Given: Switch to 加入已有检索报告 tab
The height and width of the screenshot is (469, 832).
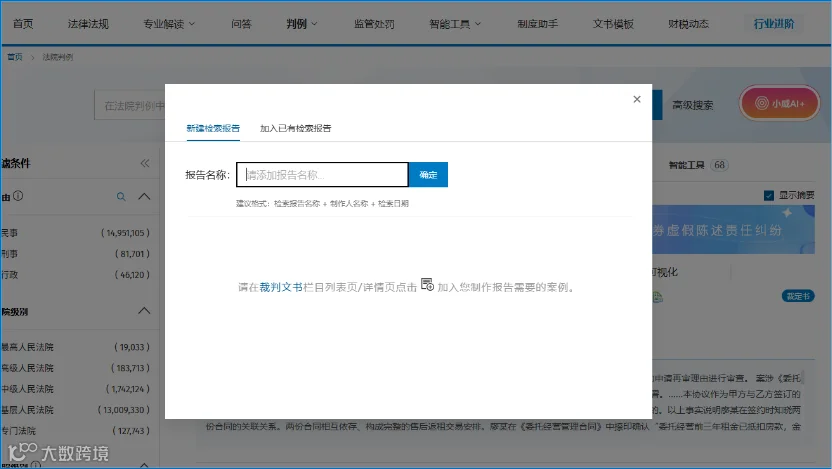Looking at the screenshot, I should (x=296, y=128).
